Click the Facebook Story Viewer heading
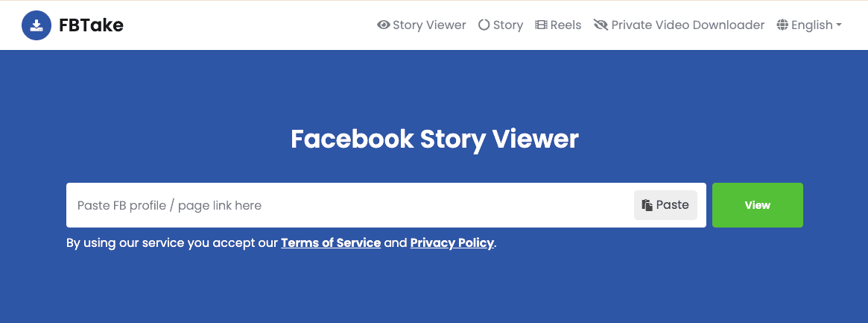868x323 pixels. (434, 139)
